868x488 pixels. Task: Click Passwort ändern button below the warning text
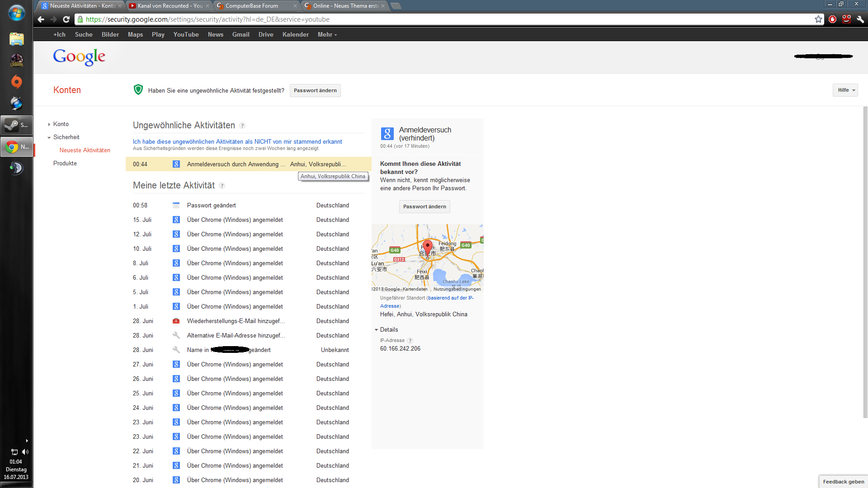point(424,206)
